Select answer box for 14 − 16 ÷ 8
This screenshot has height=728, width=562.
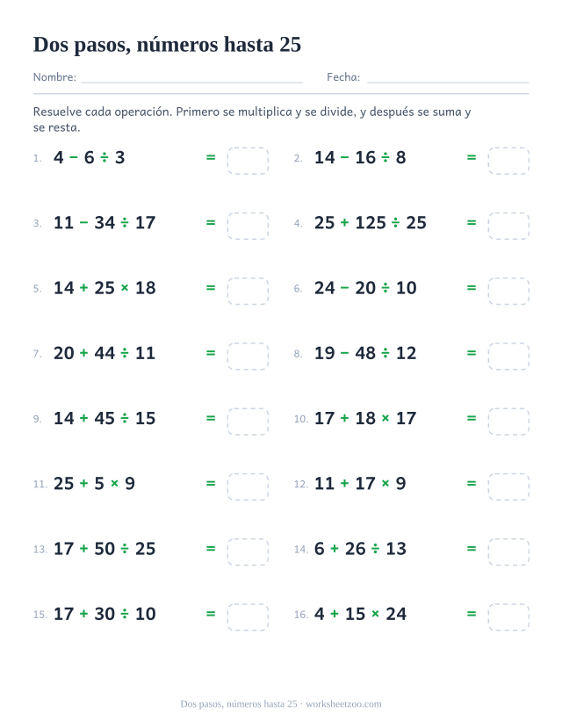coord(508,161)
